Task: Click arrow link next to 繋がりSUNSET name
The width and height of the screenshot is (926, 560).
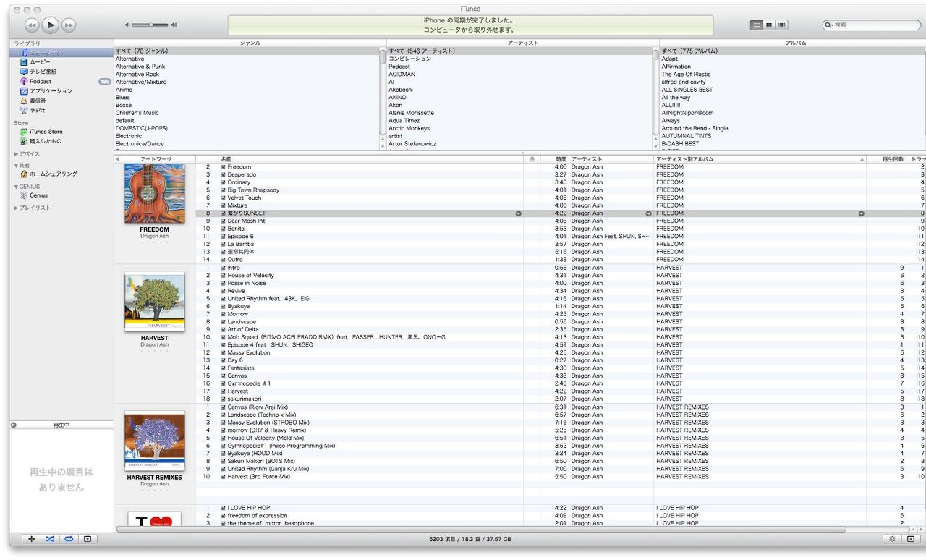Action: coord(518,213)
